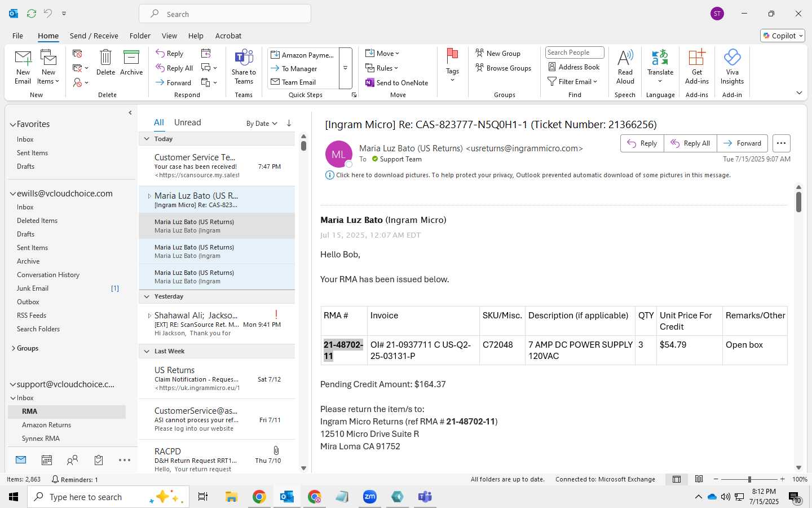Click New Group button

498,53
